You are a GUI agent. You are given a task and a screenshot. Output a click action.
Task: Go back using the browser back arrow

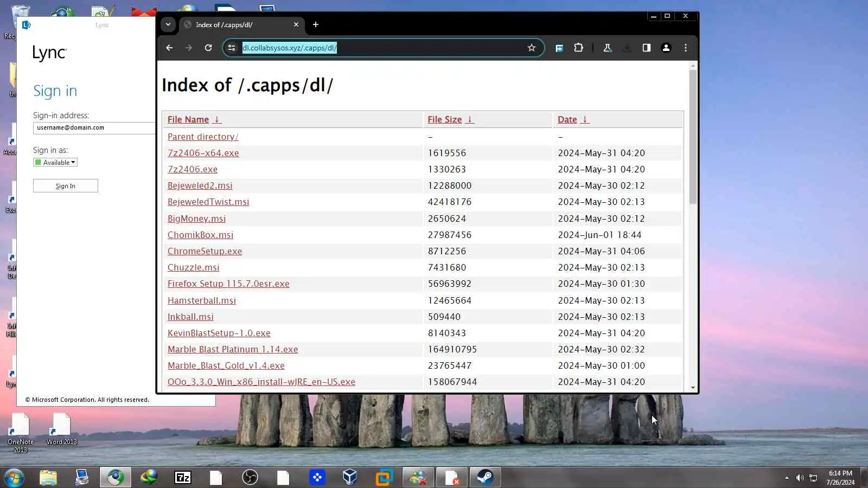pyautogui.click(x=169, y=48)
